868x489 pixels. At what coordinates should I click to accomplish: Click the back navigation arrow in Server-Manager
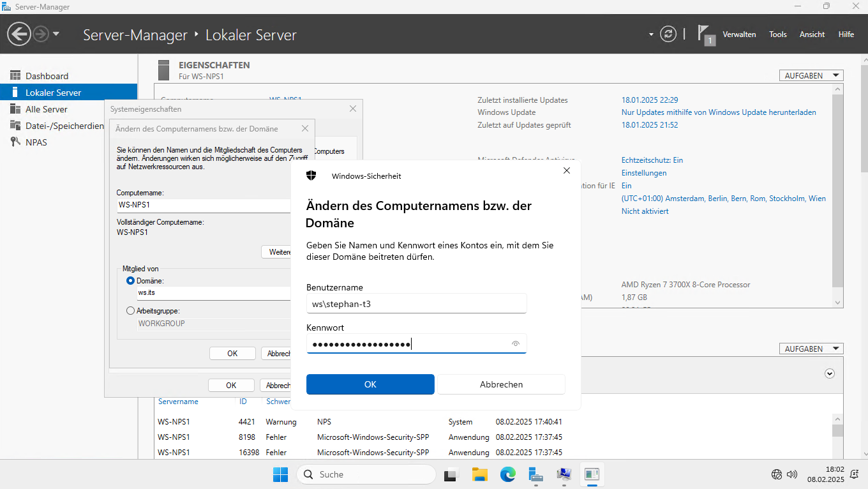pos(20,34)
